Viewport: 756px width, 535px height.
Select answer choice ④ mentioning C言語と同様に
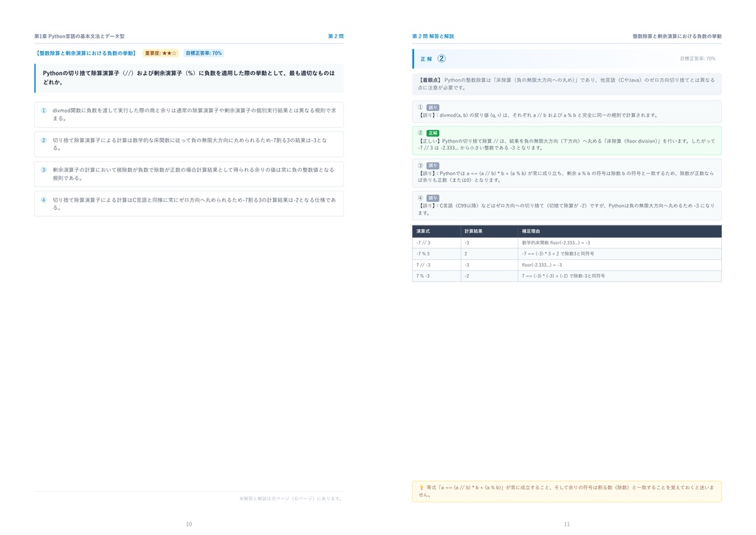click(189, 203)
